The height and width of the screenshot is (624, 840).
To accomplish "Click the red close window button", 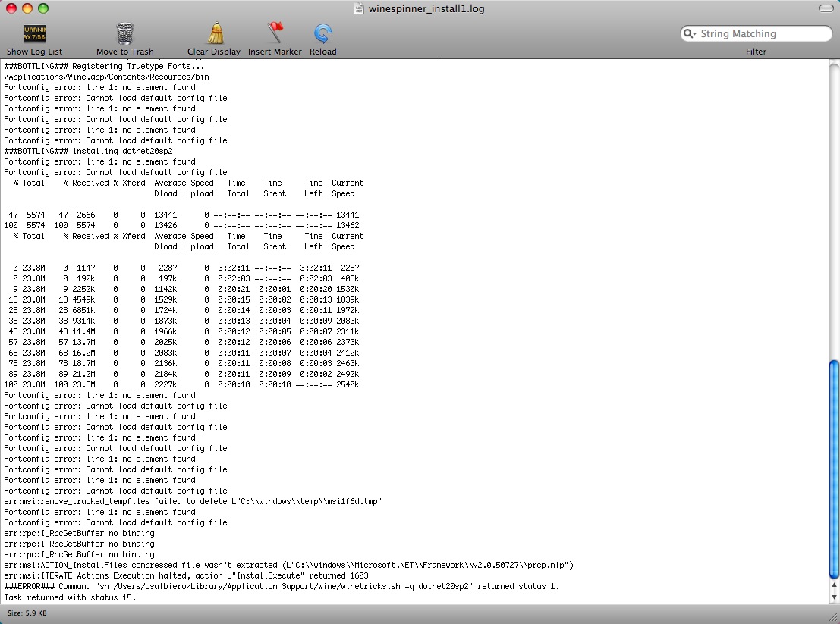I will 11,8.
